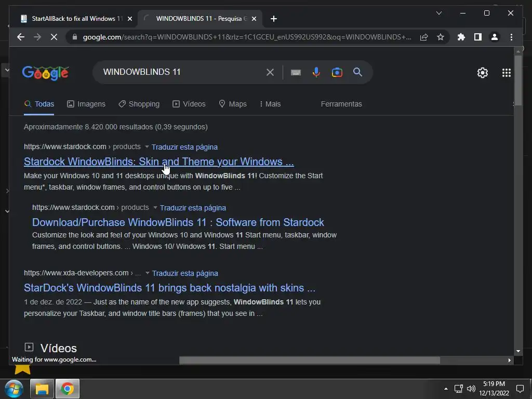This screenshot has width=532, height=399.
Task: Stop page loading with X button
Action: tap(54, 37)
